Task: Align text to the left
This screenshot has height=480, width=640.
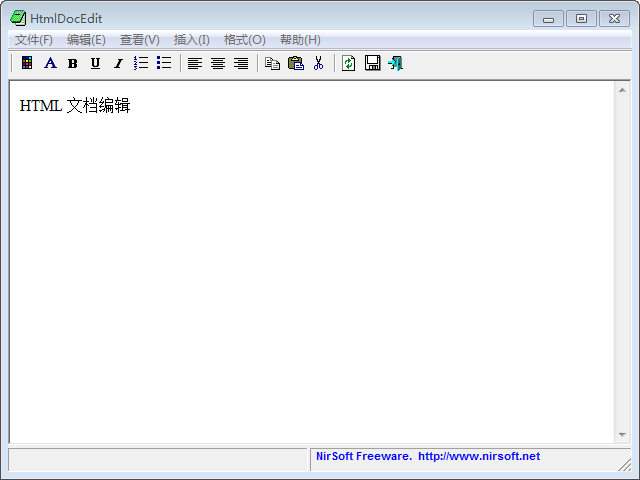Action: 195,63
